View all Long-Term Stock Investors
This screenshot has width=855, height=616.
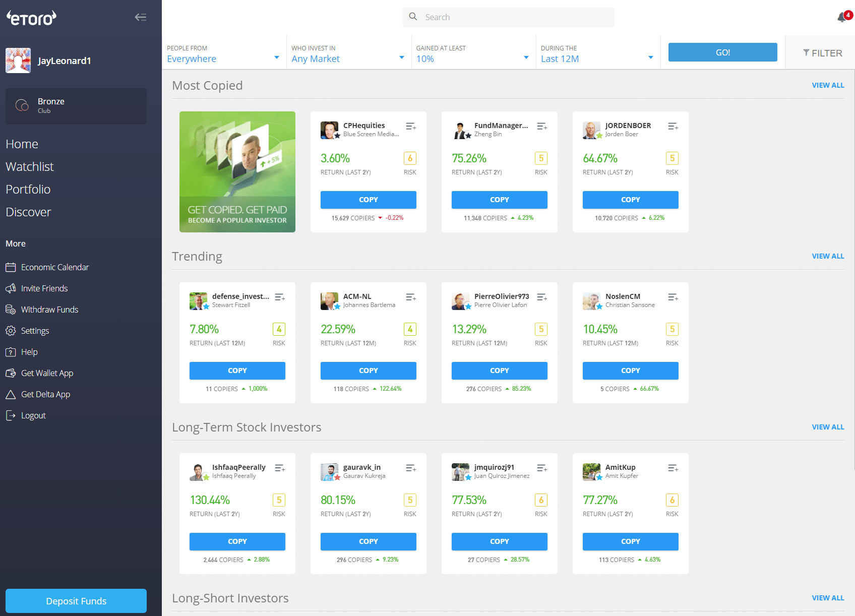[828, 427]
